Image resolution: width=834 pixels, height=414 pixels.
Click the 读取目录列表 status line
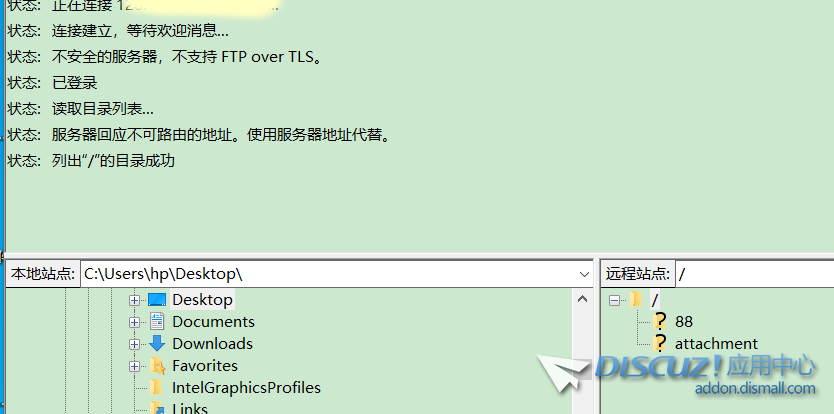pyautogui.click(x=103, y=109)
